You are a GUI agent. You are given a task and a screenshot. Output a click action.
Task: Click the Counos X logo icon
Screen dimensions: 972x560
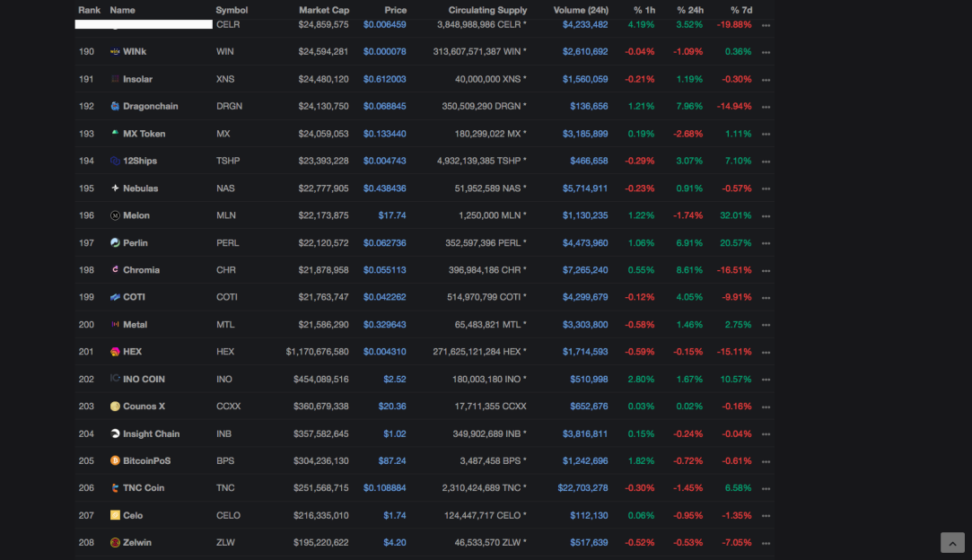[115, 407]
